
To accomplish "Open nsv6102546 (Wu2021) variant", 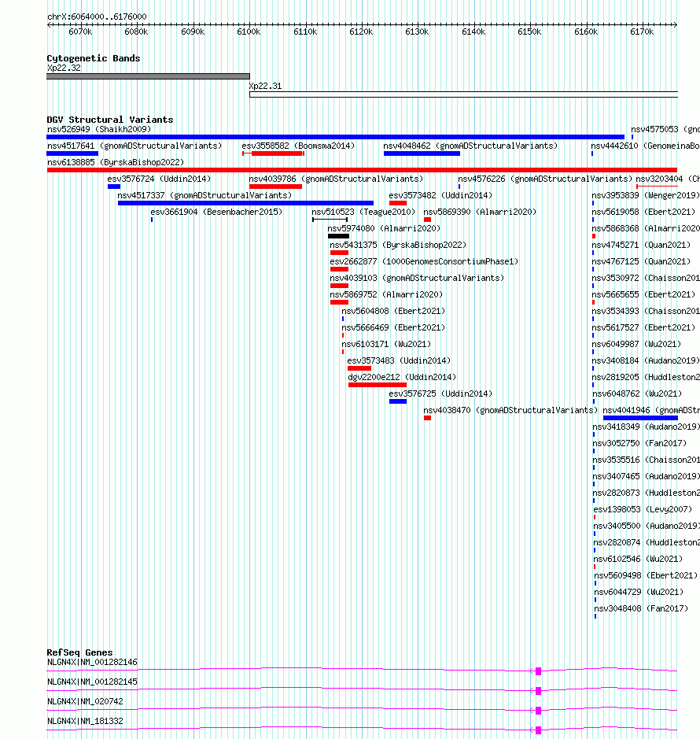I will pos(638,559).
